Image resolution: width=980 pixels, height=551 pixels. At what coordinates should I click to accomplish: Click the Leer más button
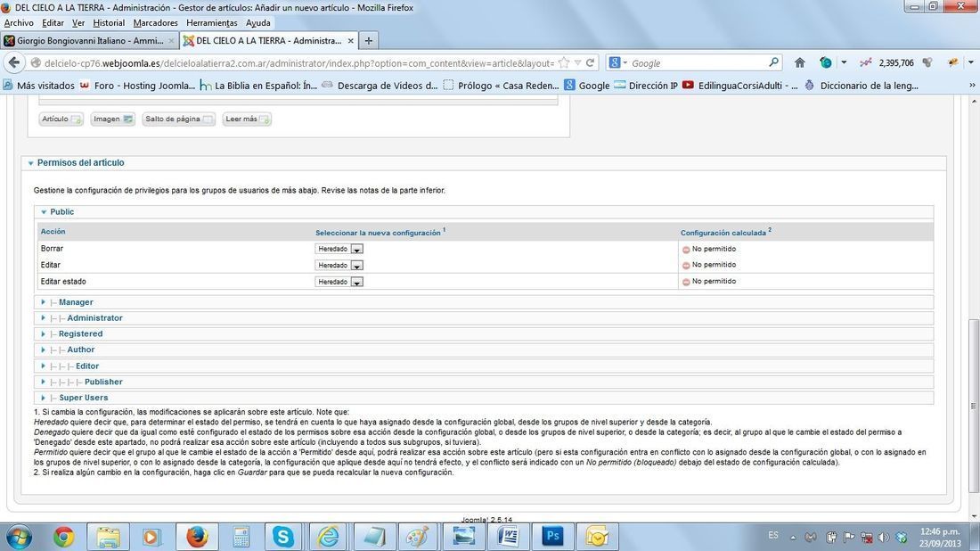(247, 119)
